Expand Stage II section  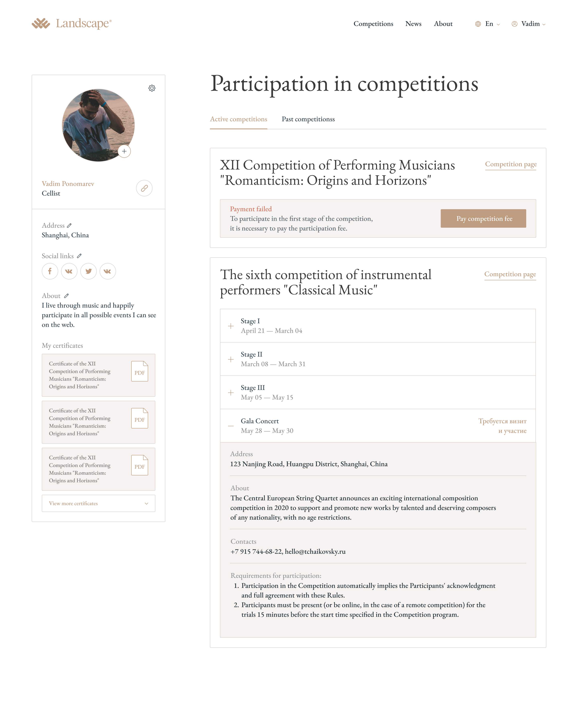coord(231,359)
